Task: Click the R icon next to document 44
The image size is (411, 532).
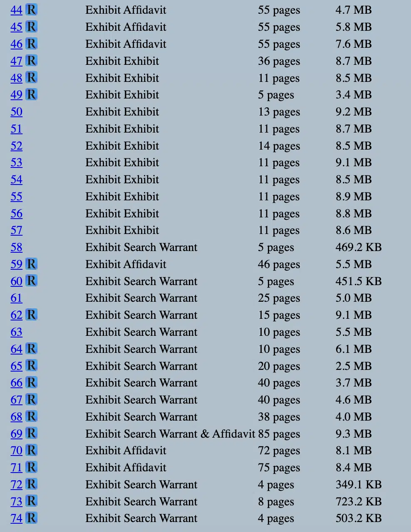Action: [x=32, y=10]
